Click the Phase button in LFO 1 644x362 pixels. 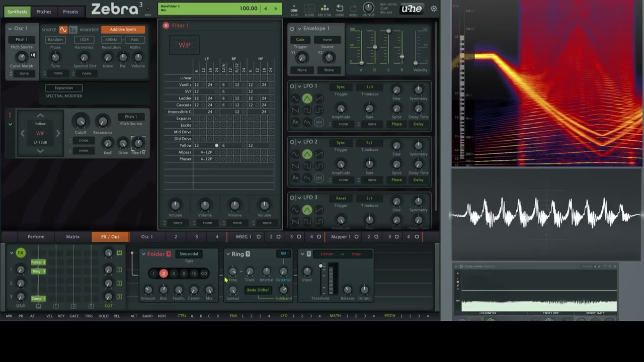(396, 124)
